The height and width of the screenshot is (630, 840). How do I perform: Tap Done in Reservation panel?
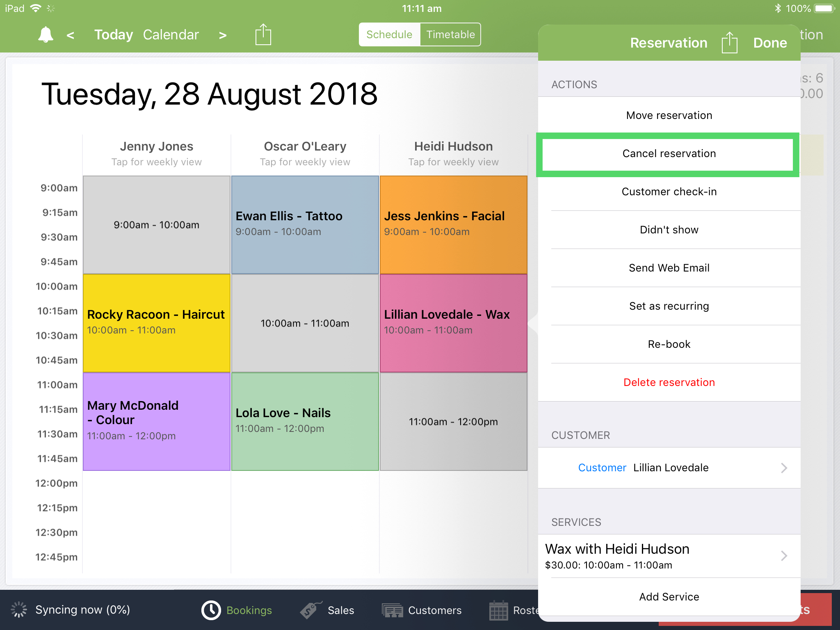pyautogui.click(x=770, y=43)
